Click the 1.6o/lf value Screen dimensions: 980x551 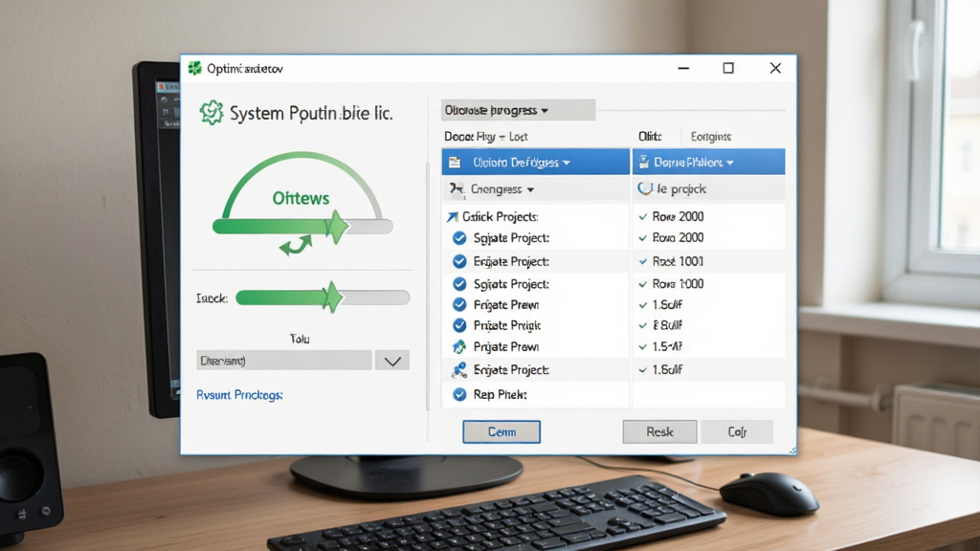[667, 370]
